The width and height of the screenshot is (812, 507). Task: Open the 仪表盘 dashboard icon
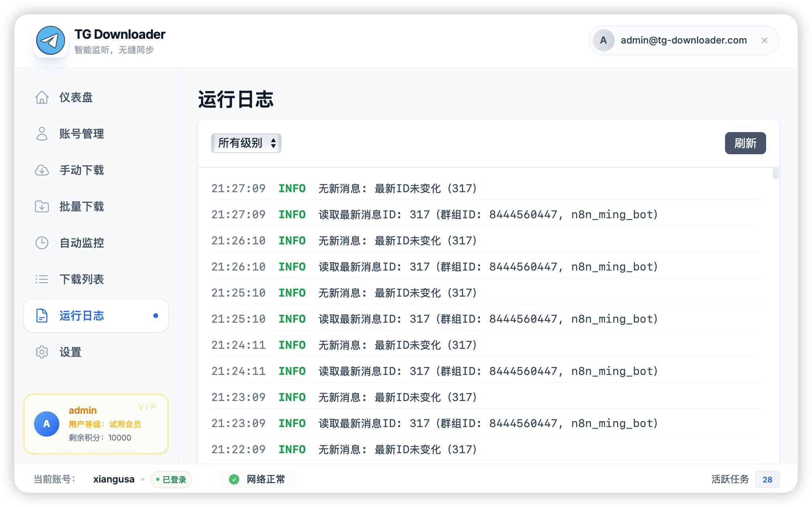pyautogui.click(x=42, y=97)
